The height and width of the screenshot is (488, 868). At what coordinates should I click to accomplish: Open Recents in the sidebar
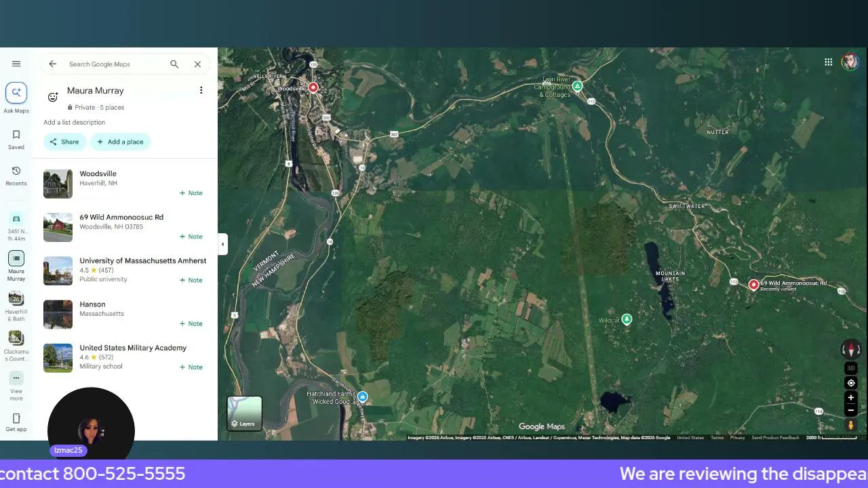pyautogui.click(x=16, y=176)
